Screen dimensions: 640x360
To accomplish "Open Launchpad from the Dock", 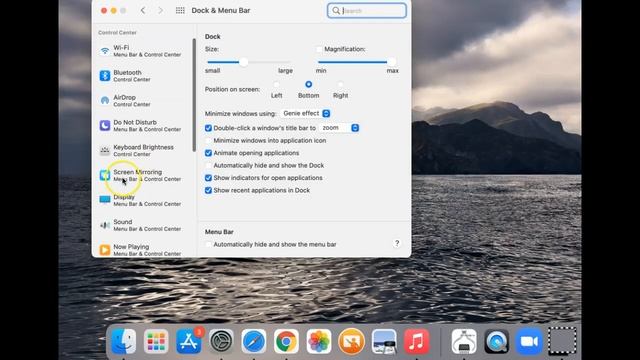I will click(x=156, y=341).
